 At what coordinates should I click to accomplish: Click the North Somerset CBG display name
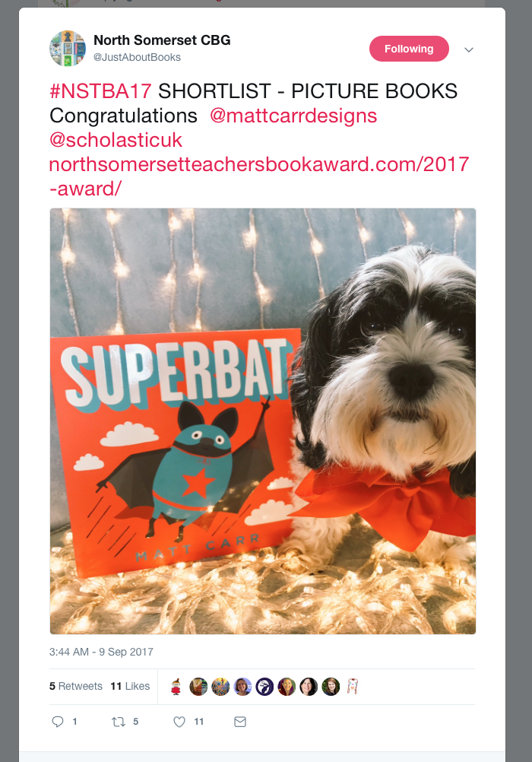pos(162,40)
